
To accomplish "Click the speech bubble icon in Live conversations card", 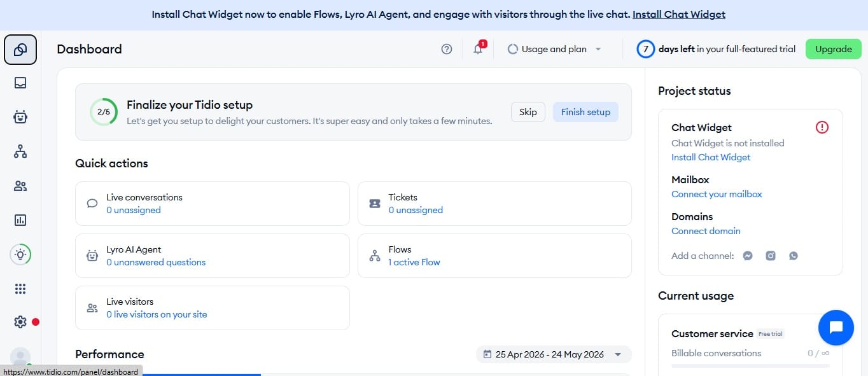I will point(92,204).
